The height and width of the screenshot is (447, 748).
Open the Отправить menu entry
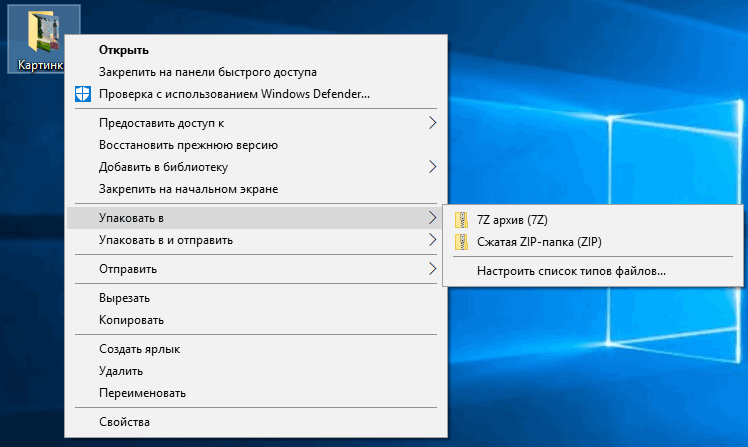click(x=256, y=269)
